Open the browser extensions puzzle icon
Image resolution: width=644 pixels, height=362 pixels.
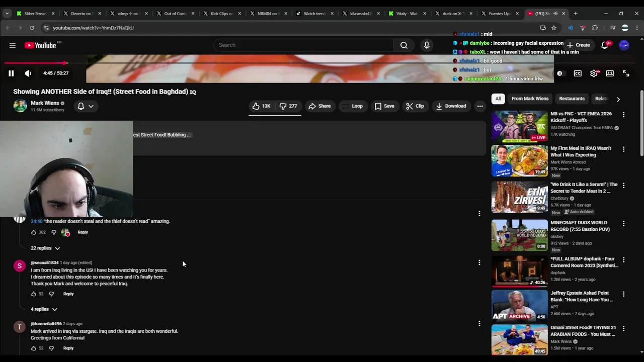pos(595,28)
